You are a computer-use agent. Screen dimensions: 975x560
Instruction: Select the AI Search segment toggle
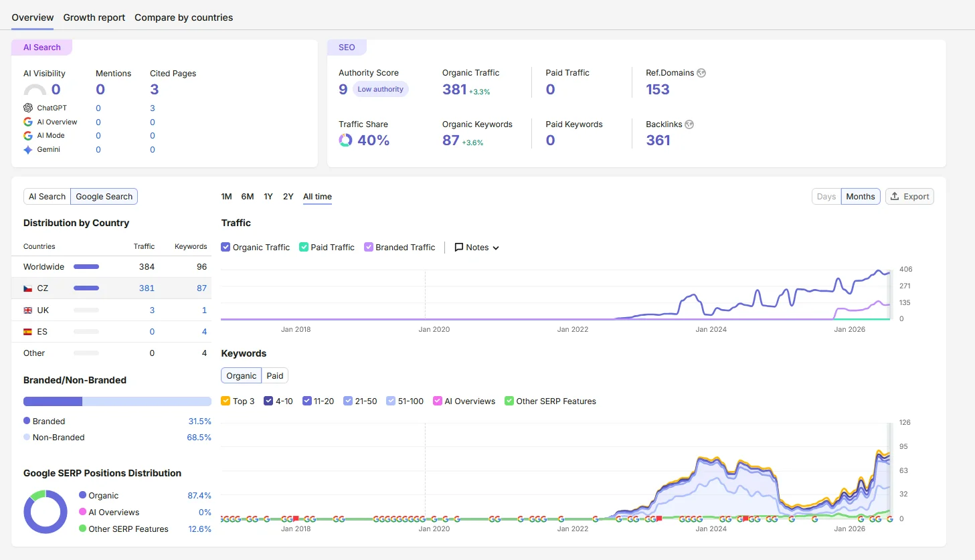coord(48,197)
